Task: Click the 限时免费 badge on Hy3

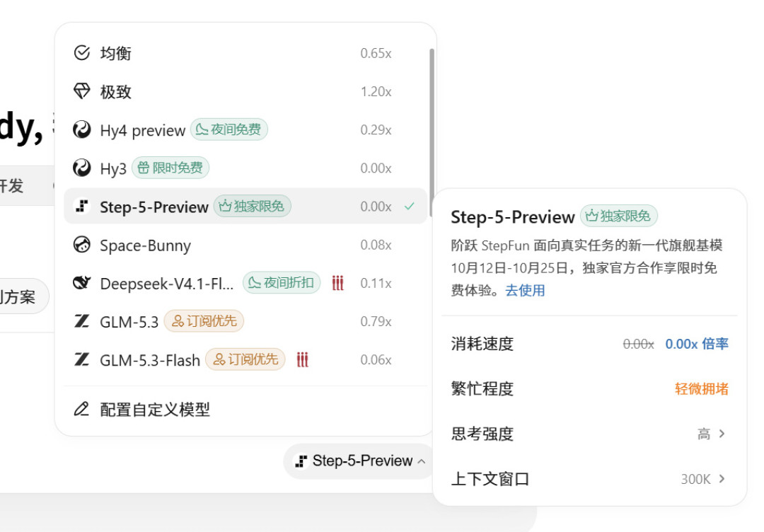Action: 170,168
